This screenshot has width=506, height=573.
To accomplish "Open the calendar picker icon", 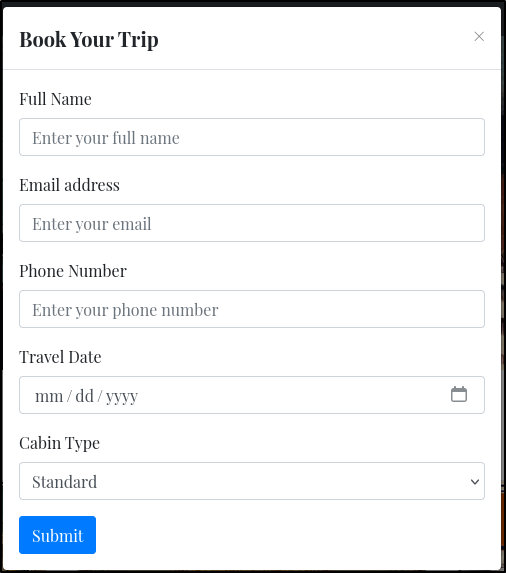I will (x=459, y=394).
